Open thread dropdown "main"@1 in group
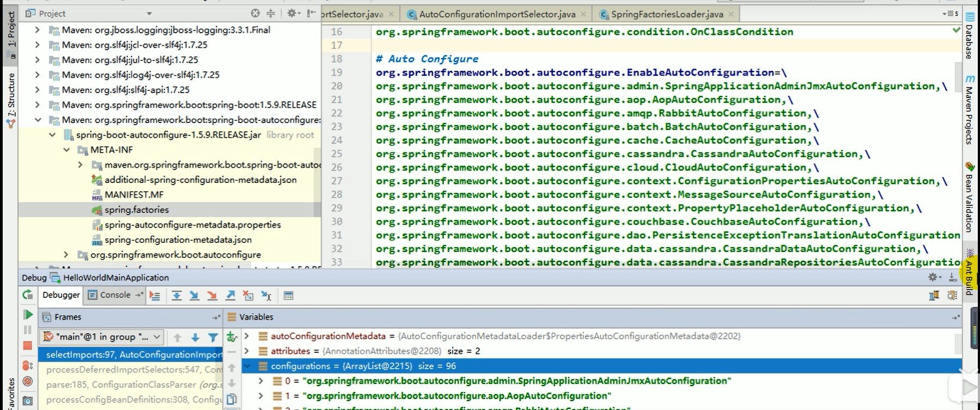The width and height of the screenshot is (980, 410). pyautogui.click(x=102, y=336)
